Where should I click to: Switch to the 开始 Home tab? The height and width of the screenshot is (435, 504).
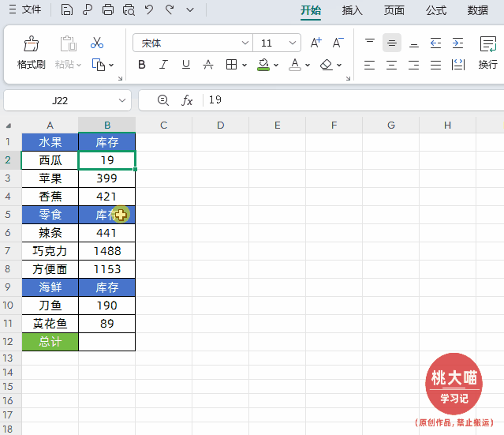pos(311,10)
